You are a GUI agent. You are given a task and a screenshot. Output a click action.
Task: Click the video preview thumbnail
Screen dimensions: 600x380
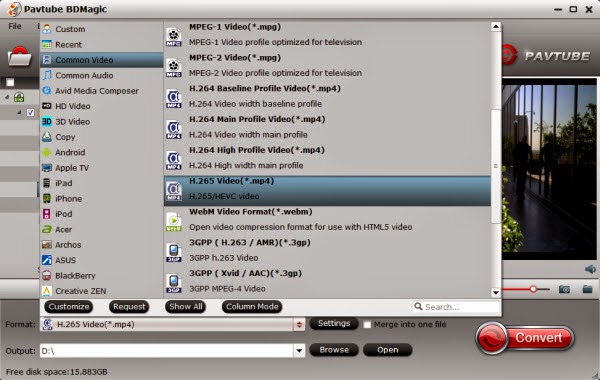click(549, 168)
